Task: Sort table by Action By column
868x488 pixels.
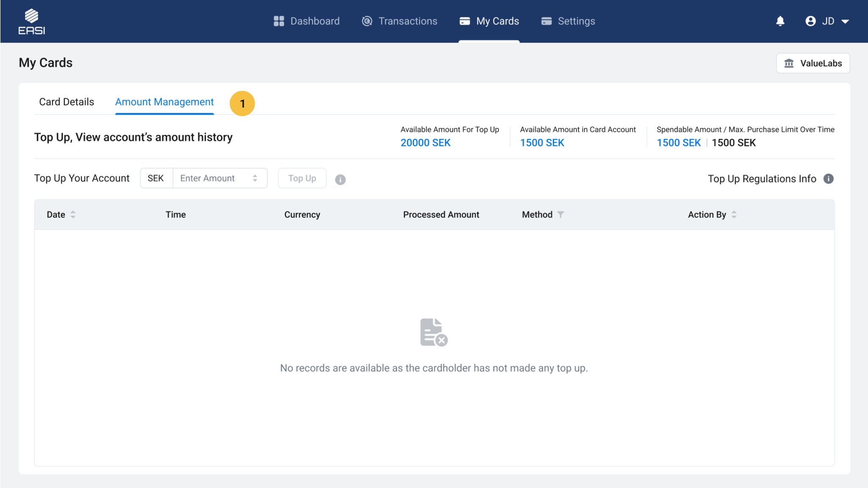Action: 734,215
